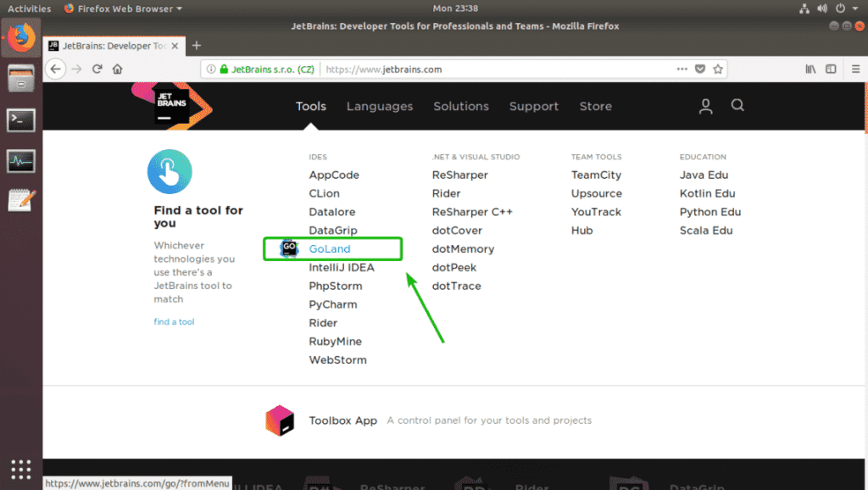Show site information icon in address bar
The width and height of the screenshot is (868, 490).
210,70
